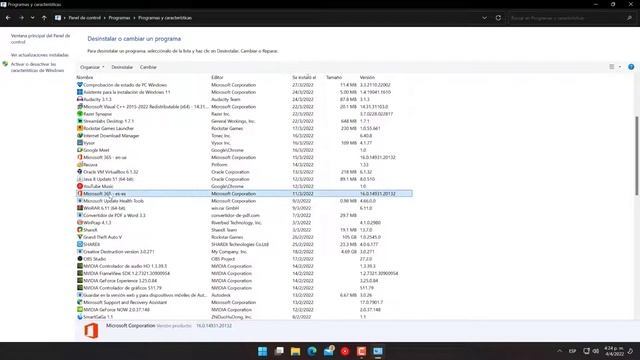The image size is (640, 360).
Task: Open the taskbar clock and date
Action: click(614, 351)
